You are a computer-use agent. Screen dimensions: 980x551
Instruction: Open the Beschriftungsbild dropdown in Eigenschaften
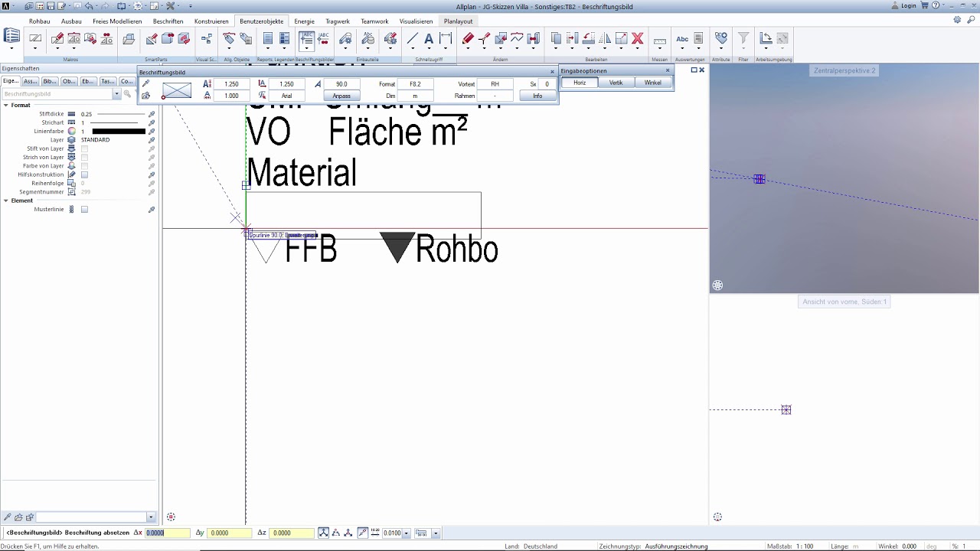click(116, 93)
